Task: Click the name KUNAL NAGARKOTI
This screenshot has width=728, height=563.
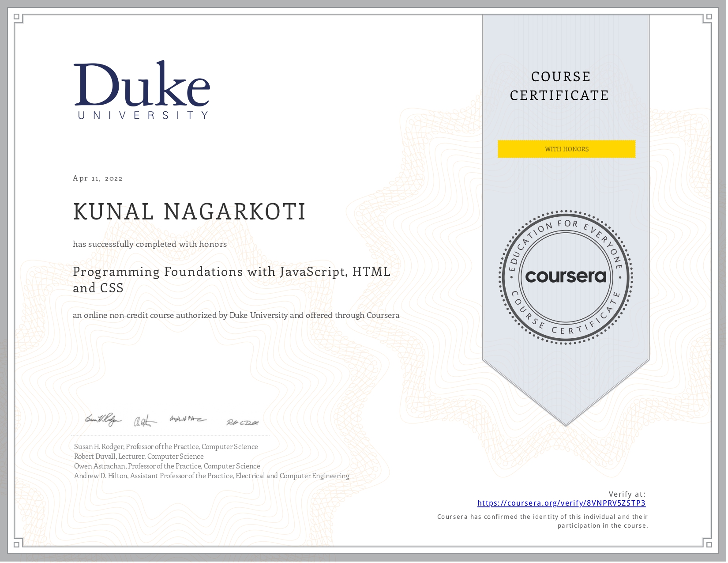Action: pos(189,212)
